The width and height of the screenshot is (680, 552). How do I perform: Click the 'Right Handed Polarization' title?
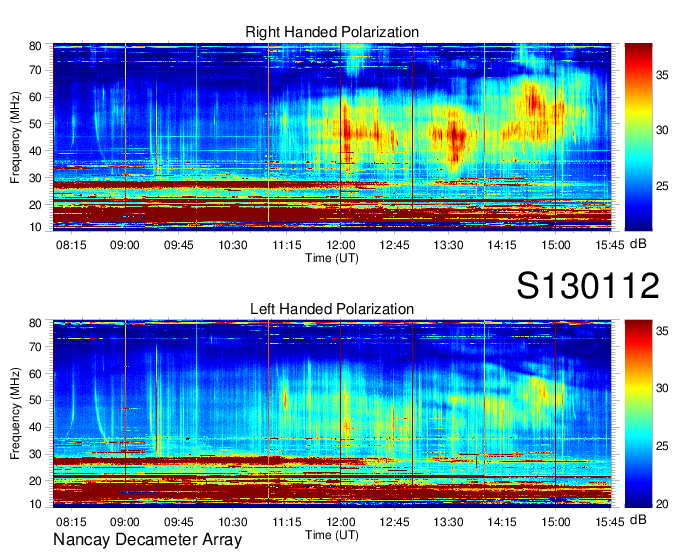point(332,32)
